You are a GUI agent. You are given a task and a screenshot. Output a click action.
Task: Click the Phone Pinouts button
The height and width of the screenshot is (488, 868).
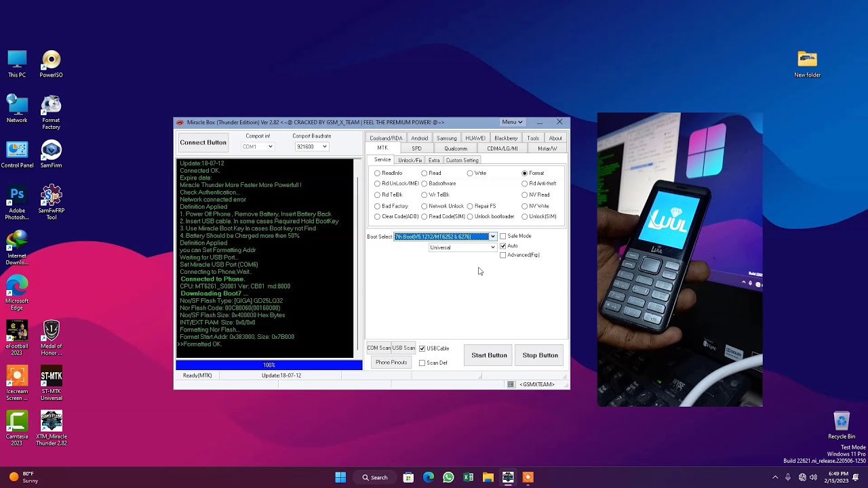click(391, 363)
